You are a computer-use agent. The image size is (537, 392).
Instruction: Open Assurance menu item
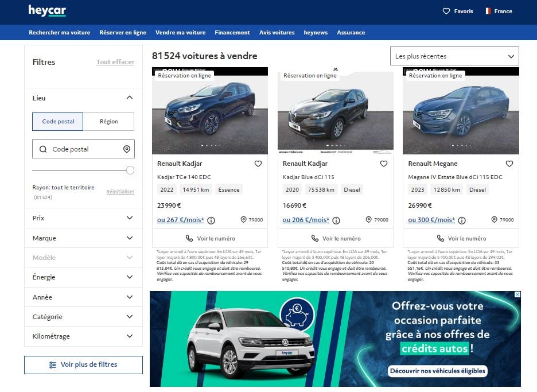[351, 33]
